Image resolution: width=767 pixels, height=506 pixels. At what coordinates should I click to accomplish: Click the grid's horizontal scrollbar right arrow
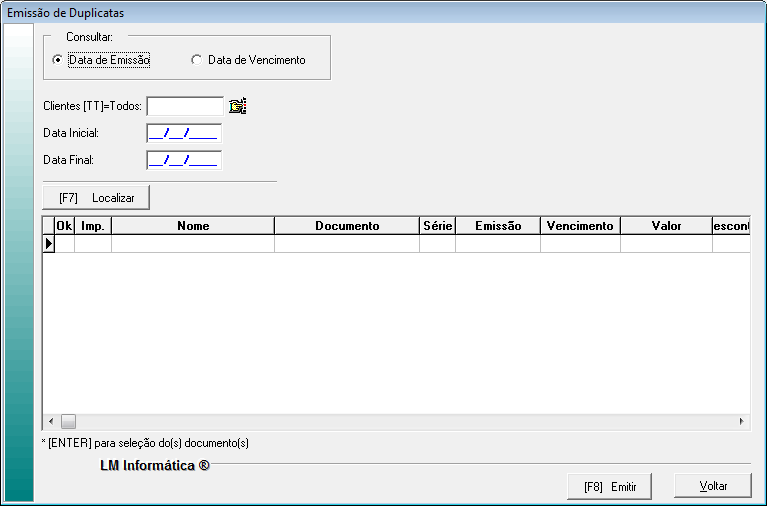pyautogui.click(x=741, y=422)
